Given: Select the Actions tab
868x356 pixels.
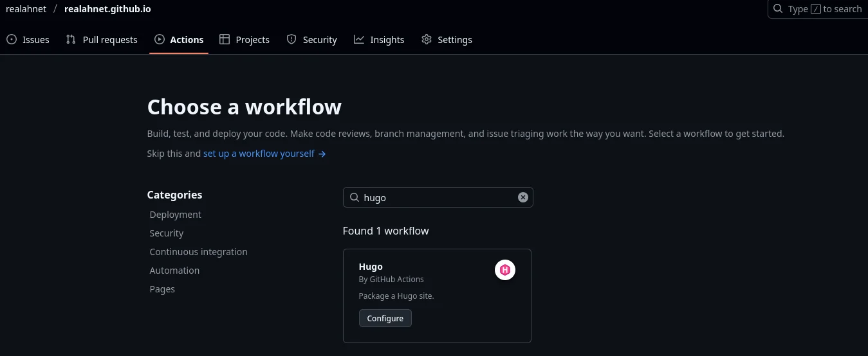Looking at the screenshot, I should pyautogui.click(x=179, y=40).
